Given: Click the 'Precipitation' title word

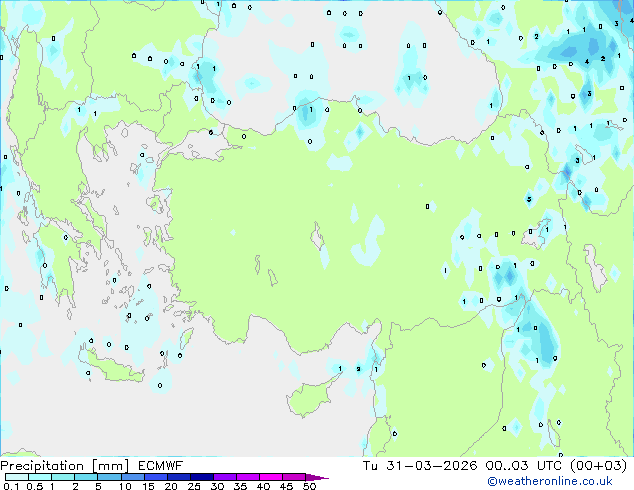Looking at the screenshot, I should (42, 466).
